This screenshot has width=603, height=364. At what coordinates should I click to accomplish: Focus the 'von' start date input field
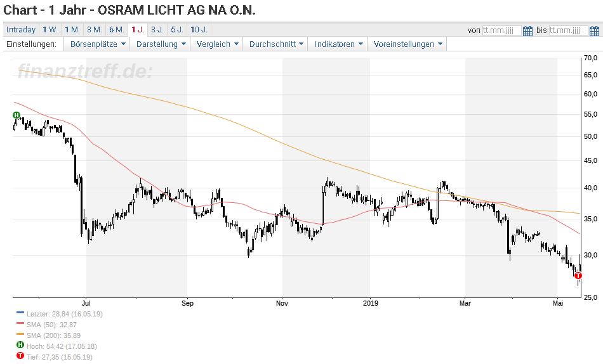[502, 30]
